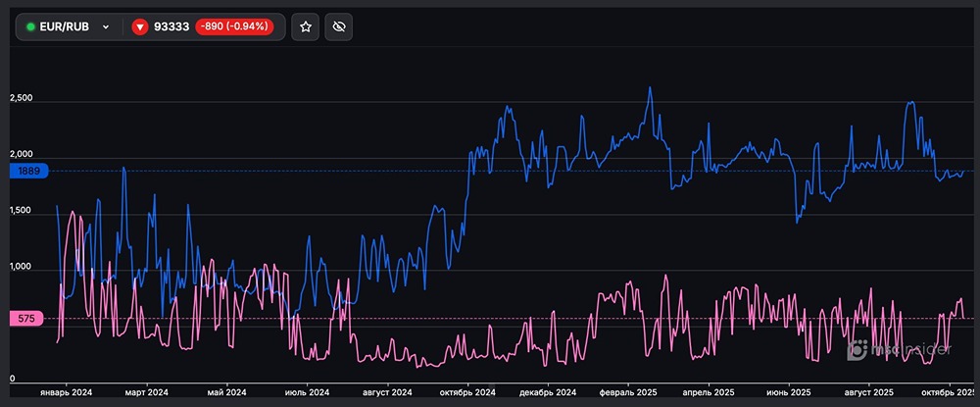Click the январь 2024 date label
The image size is (980, 407).
(x=67, y=392)
